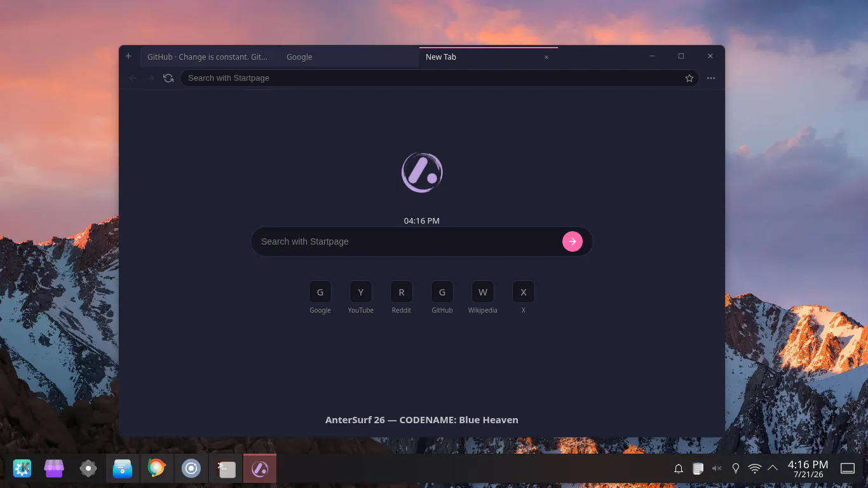Open the taskbar clock showing 4:16 PM
The image size is (868, 488).
point(808,469)
